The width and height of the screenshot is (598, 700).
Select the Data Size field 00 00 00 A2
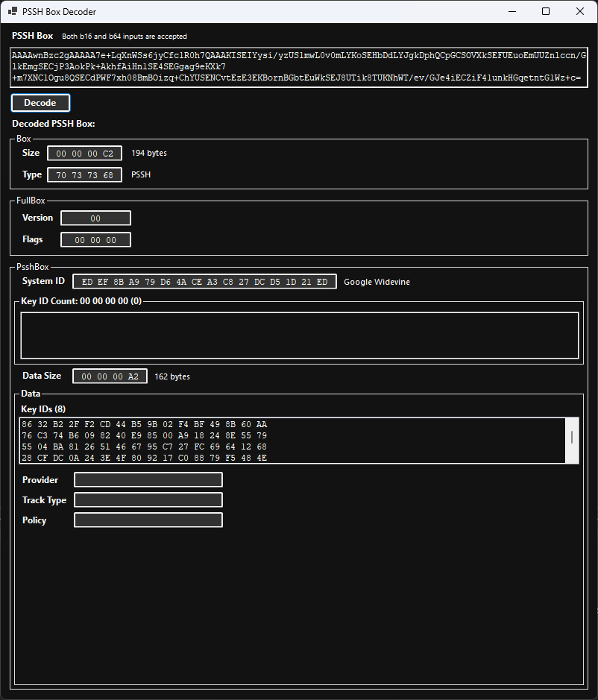point(110,376)
